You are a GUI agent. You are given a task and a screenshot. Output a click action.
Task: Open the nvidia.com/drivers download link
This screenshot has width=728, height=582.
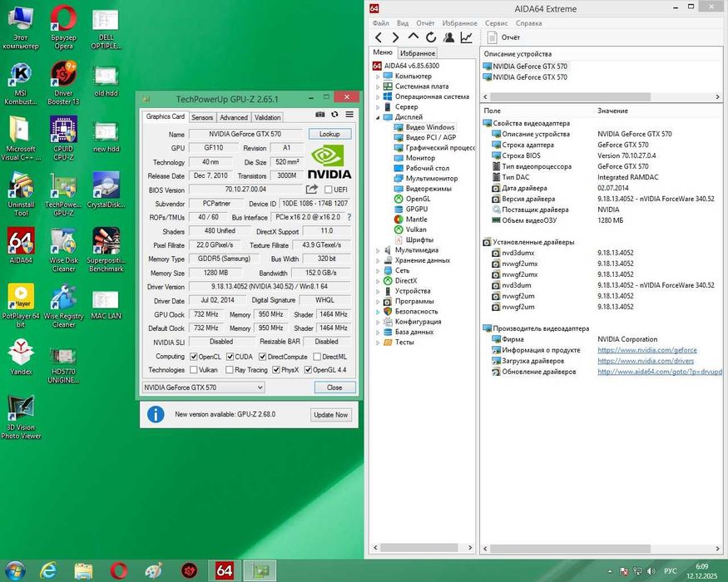pos(646,361)
